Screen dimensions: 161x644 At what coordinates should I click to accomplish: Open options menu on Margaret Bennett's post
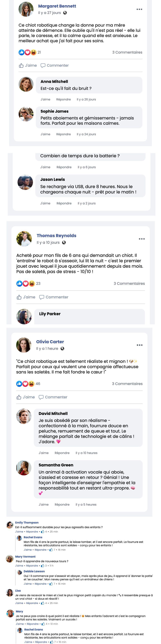tap(139, 9)
